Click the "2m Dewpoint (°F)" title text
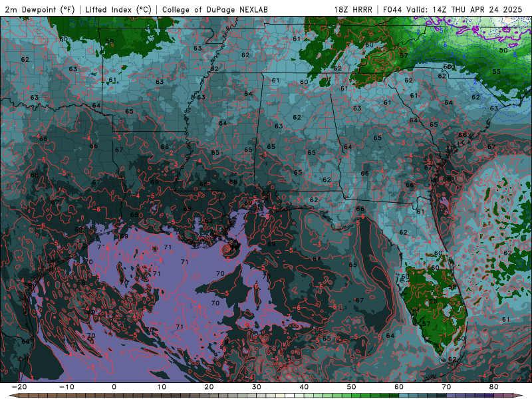The height and width of the screenshot is (399, 532). click(x=39, y=10)
